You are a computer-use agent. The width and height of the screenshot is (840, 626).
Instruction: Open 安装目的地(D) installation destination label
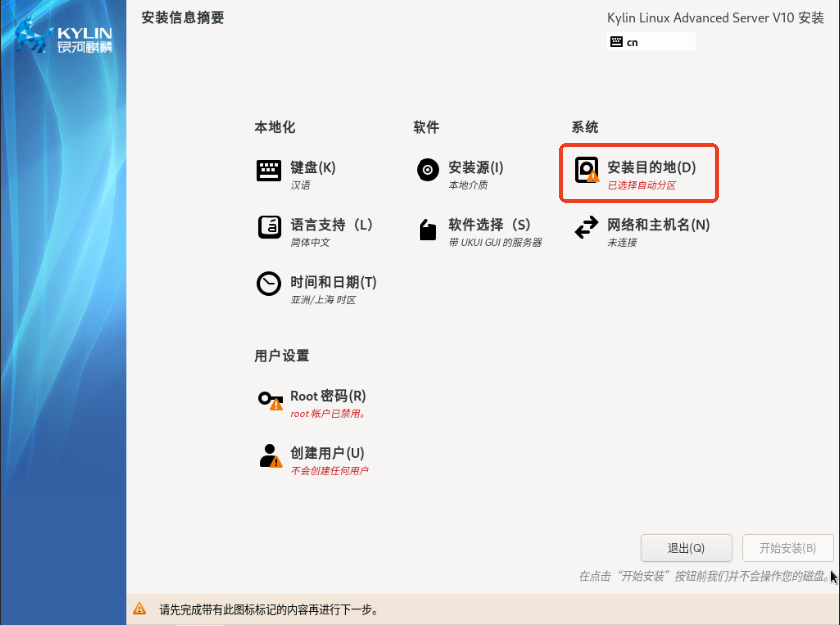(x=651, y=167)
